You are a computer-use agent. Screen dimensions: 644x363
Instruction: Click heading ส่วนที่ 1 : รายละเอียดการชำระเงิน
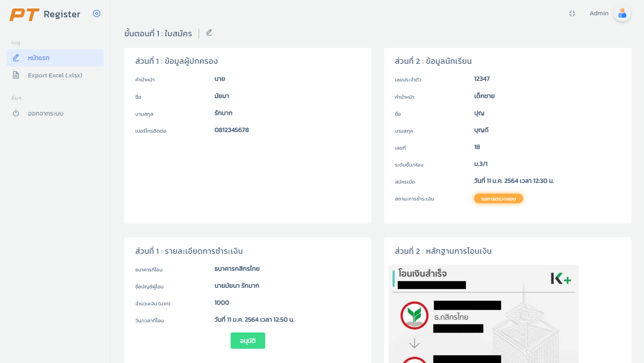point(189,251)
